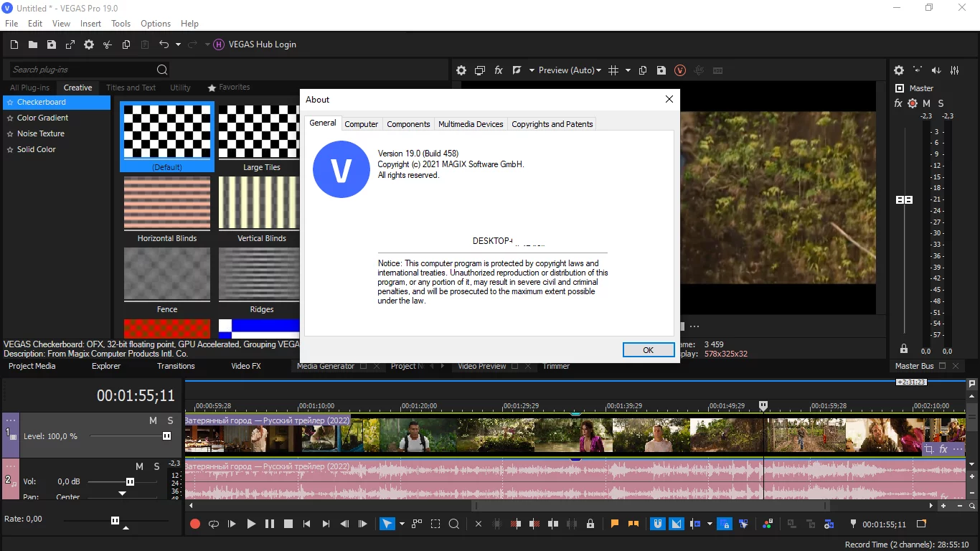The width and height of the screenshot is (980, 551).
Task: Select Color Gradient plug-in from list
Action: [x=57, y=118]
